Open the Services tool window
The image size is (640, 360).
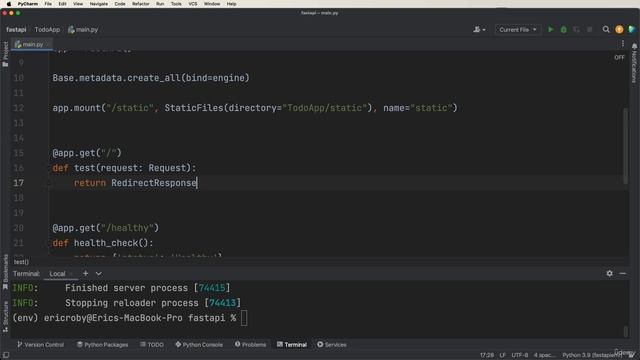[332, 344]
